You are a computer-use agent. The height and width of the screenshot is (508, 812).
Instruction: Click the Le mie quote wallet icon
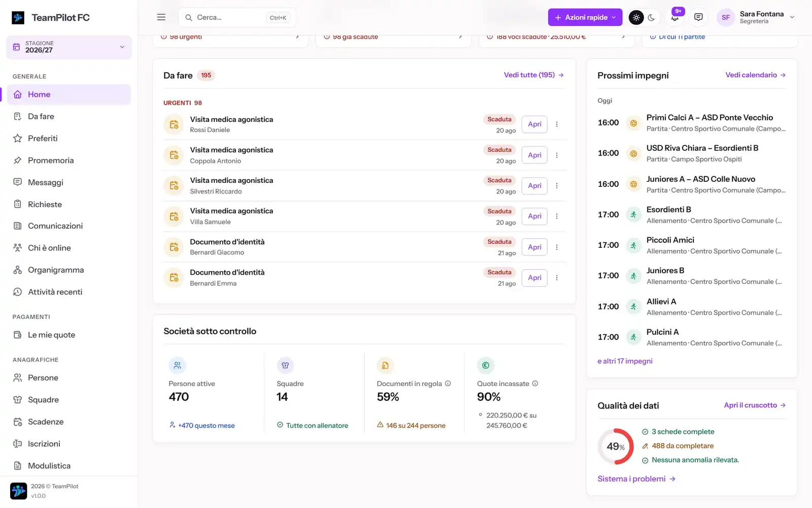coord(18,335)
